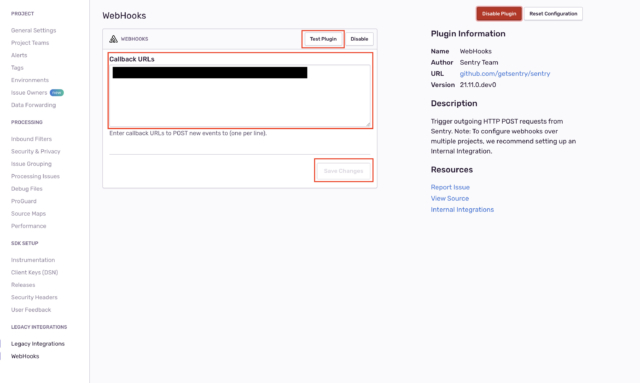Image resolution: width=640 pixels, height=383 pixels.
Task: Click the Save Changes button
Action: coord(343,171)
